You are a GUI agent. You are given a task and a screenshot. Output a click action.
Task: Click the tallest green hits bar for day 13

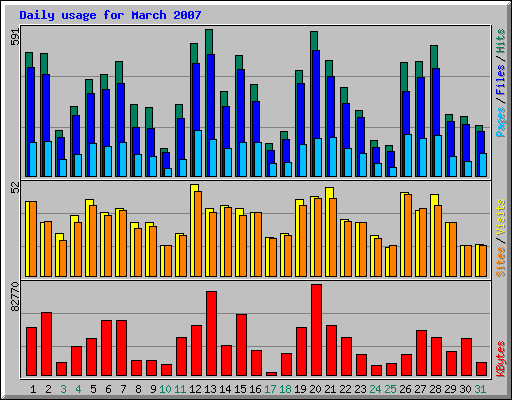tap(209, 42)
